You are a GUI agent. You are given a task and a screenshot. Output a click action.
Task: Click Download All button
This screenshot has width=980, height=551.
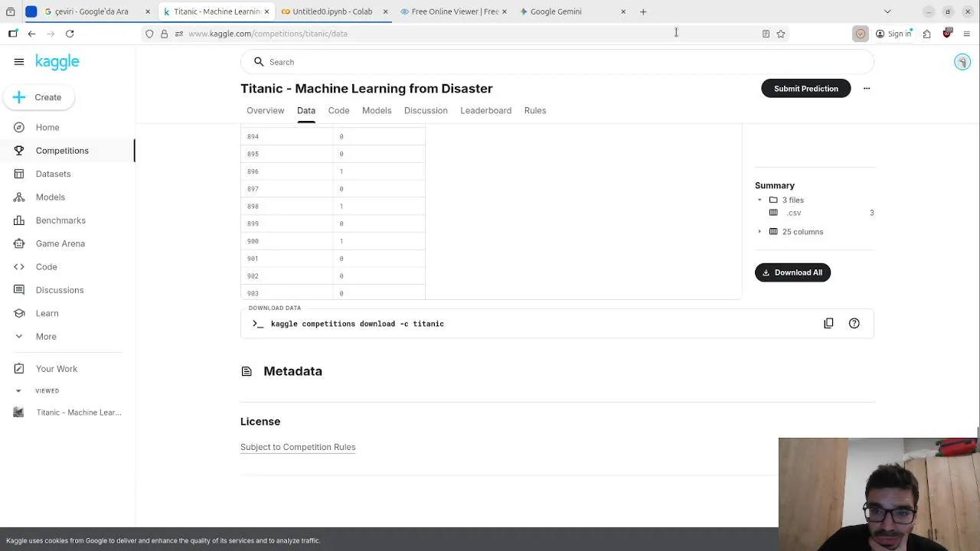[792, 272]
